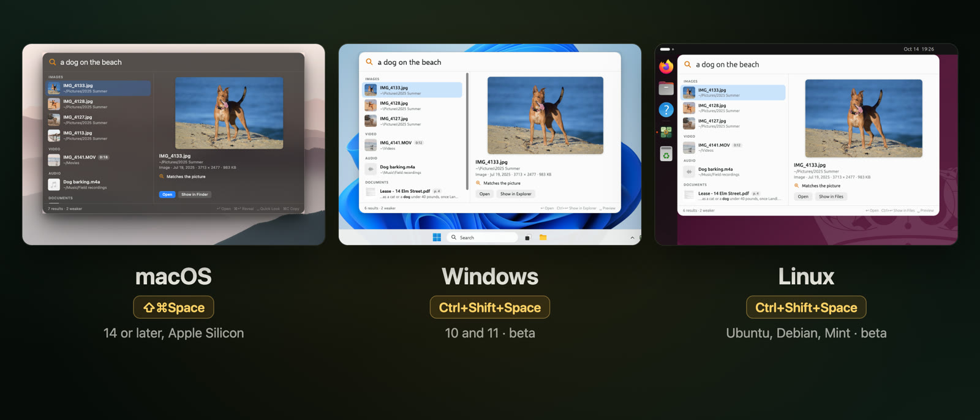Viewport: 980px width, 420px height.
Task: Click the ⌘C Copy hint in the macOS footer
Action: point(291,209)
